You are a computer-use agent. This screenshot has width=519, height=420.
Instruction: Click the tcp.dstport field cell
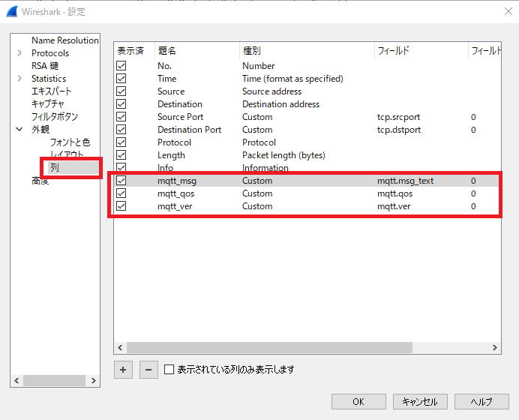pyautogui.click(x=399, y=130)
